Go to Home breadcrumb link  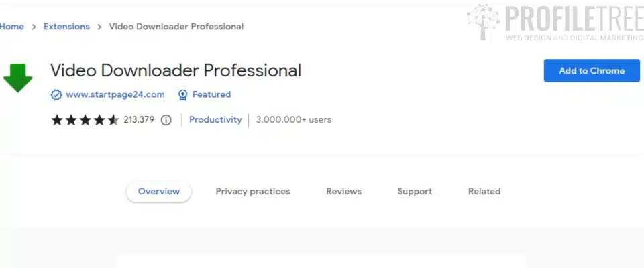11,27
